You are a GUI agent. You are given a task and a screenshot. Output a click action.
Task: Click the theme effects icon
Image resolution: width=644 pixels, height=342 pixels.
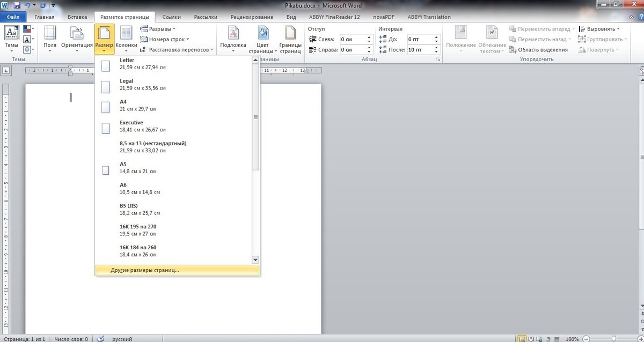(x=27, y=49)
